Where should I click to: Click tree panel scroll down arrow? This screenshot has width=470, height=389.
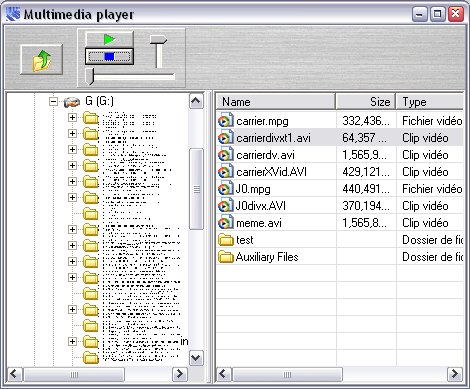(196, 358)
